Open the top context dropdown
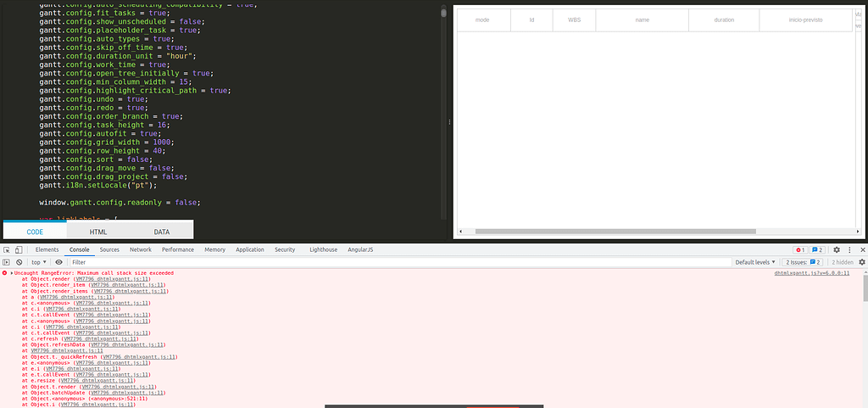Image resolution: width=868 pixels, height=408 pixels. tap(39, 262)
